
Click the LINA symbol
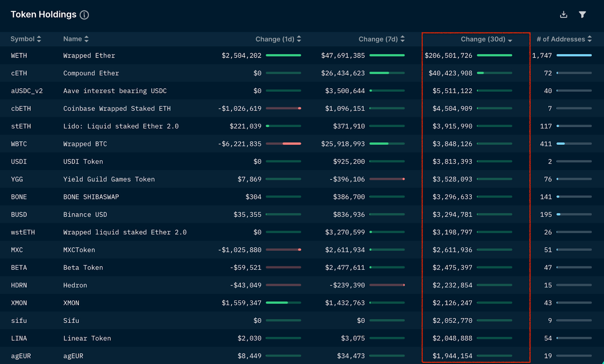pyautogui.click(x=19, y=338)
